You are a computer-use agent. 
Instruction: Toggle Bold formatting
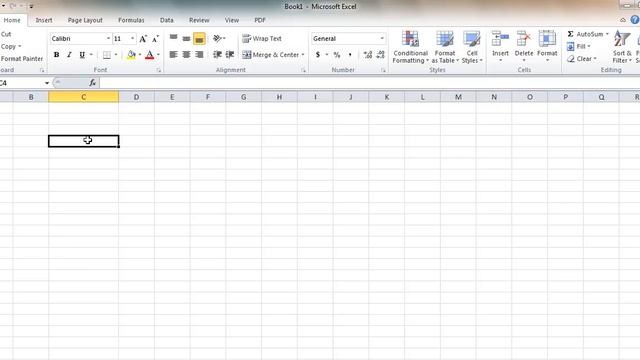click(56, 55)
